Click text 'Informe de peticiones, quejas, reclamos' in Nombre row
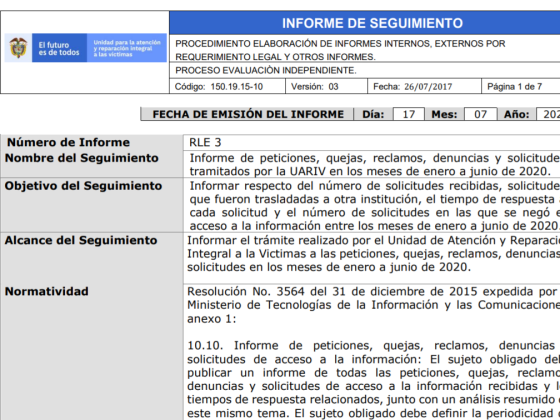The width and height of the screenshot is (560, 420). click(x=308, y=158)
